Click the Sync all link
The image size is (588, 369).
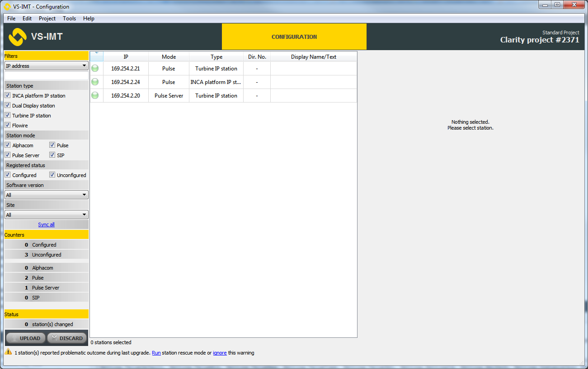[x=46, y=224]
